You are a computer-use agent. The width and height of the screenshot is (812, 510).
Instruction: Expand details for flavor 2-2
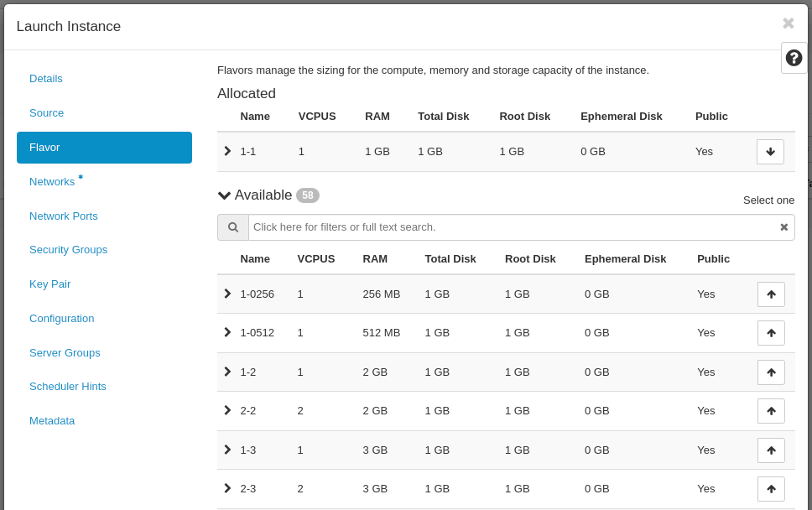click(x=226, y=410)
